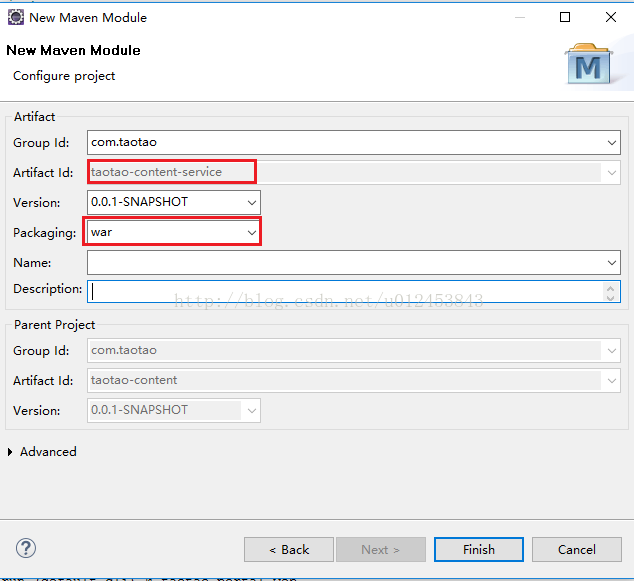Click the Cancel button

[x=577, y=550]
